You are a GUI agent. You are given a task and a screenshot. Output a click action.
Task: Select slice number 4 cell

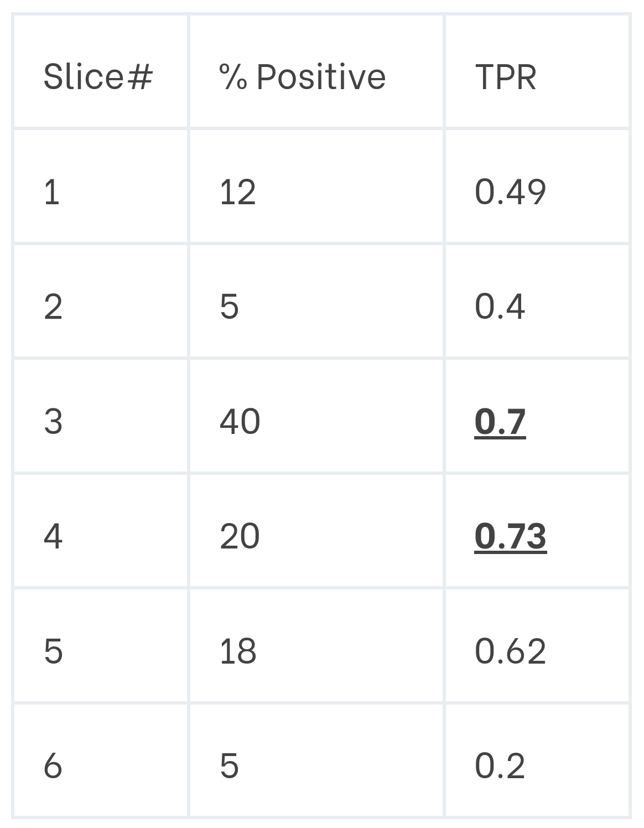click(x=53, y=536)
